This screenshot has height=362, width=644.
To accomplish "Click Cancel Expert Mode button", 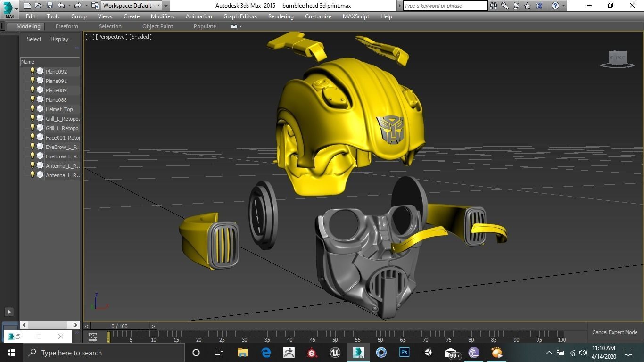I will (x=615, y=332).
